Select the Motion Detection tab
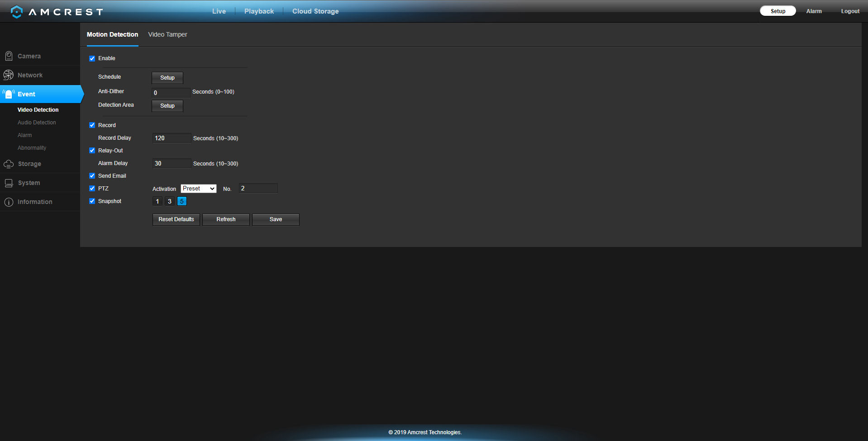The height and width of the screenshot is (441, 868). [112, 34]
